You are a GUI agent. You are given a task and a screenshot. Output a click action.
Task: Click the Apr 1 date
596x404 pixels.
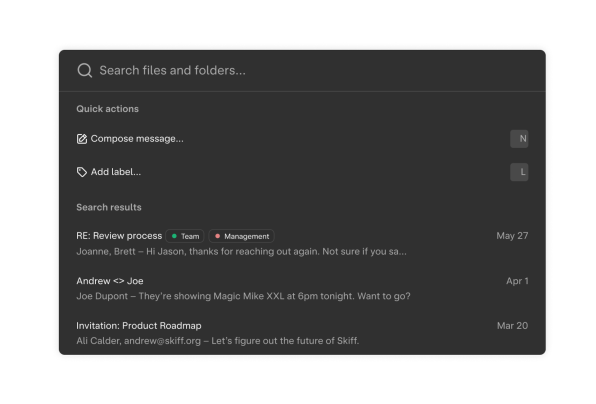[x=517, y=281]
